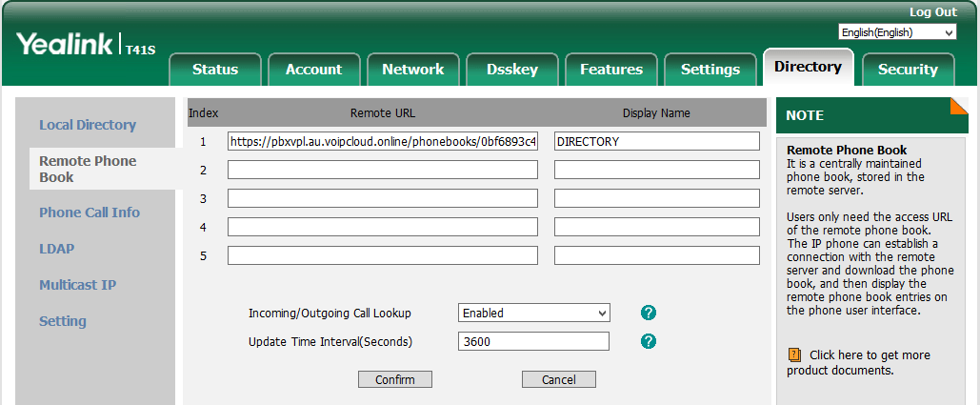This screenshot has width=980, height=405.
Task: Switch to the Network tab
Action: 412,70
